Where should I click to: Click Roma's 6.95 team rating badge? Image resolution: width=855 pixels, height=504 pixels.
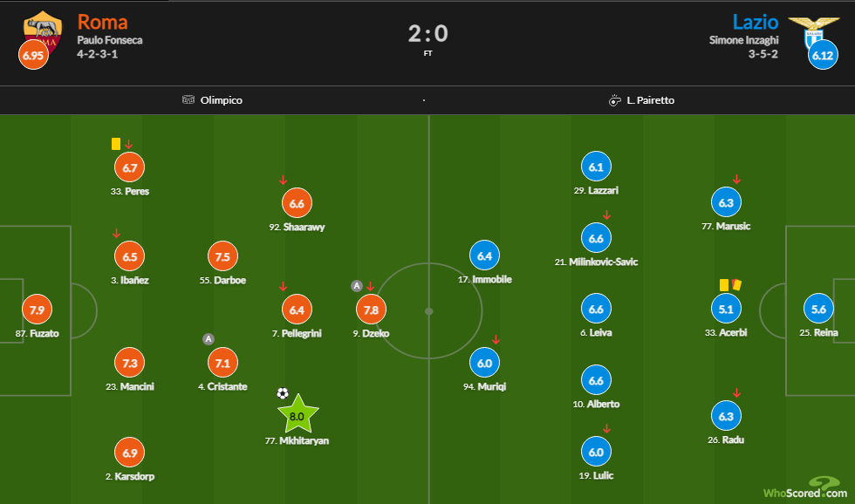[33, 56]
